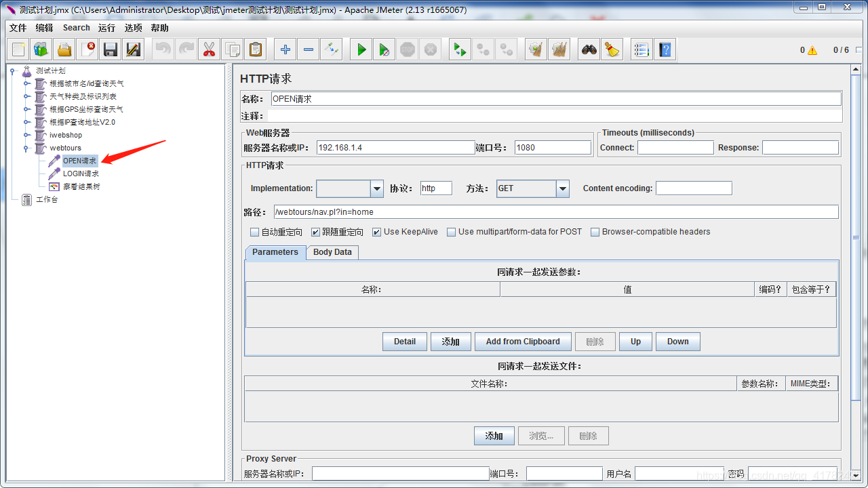
Task: Collapse the webtours thread group node
Action: click(26, 148)
